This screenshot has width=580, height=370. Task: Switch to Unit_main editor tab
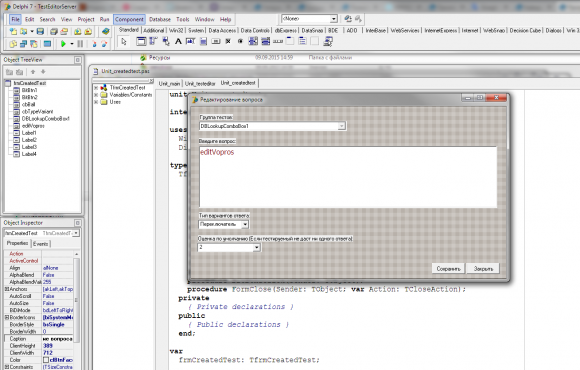[x=169, y=84]
